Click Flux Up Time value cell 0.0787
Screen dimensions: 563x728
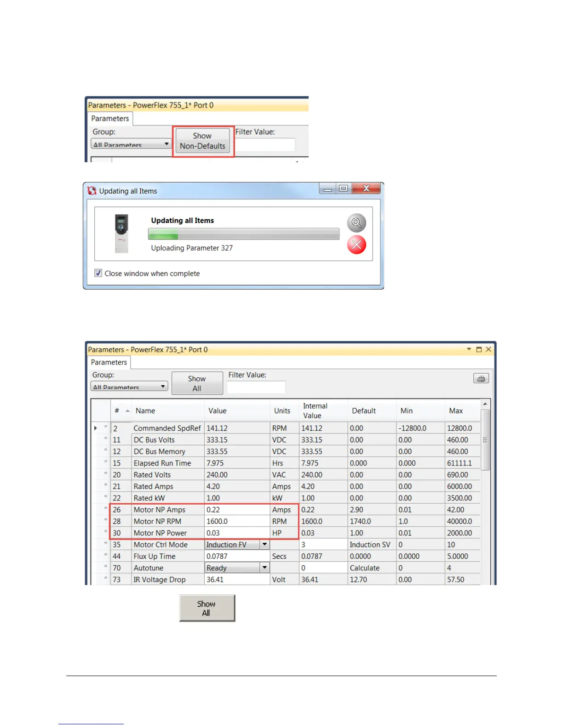tap(237, 556)
